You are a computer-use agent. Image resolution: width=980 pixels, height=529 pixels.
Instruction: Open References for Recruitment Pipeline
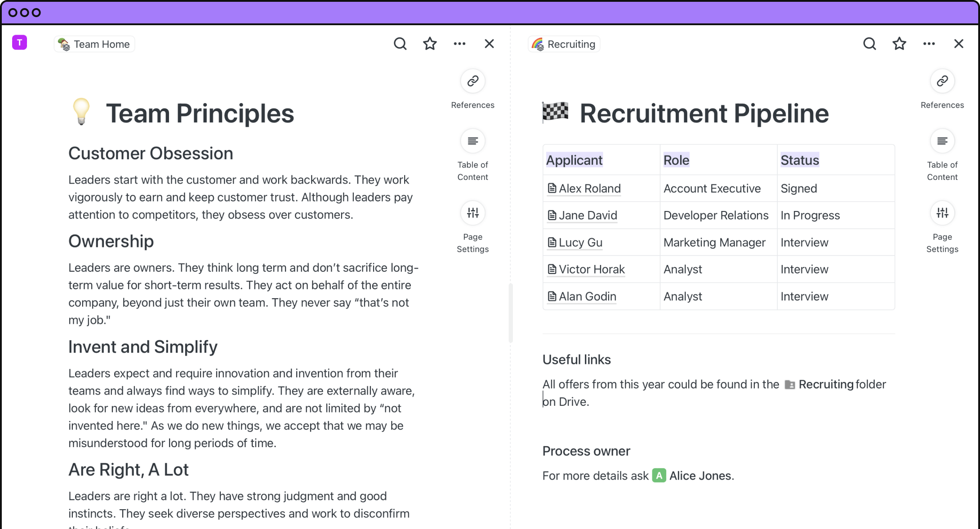point(942,81)
